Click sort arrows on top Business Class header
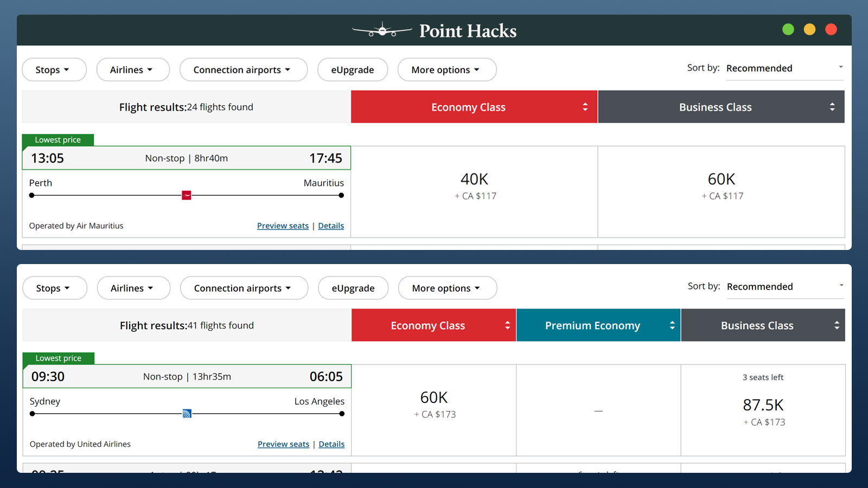This screenshot has width=868, height=488. coord(832,107)
